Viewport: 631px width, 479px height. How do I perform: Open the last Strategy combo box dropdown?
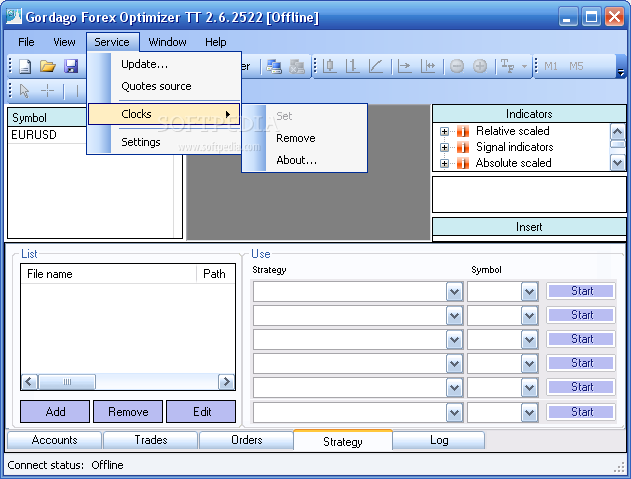[x=454, y=412]
